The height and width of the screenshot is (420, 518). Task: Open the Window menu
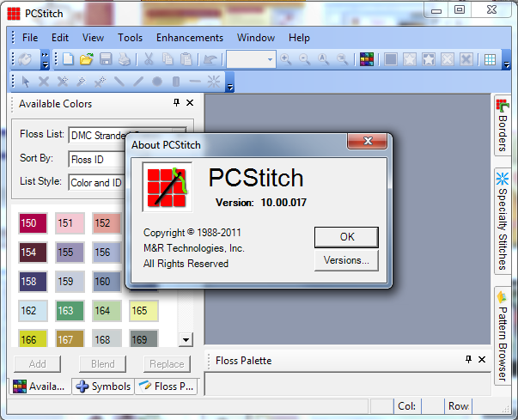(256, 38)
